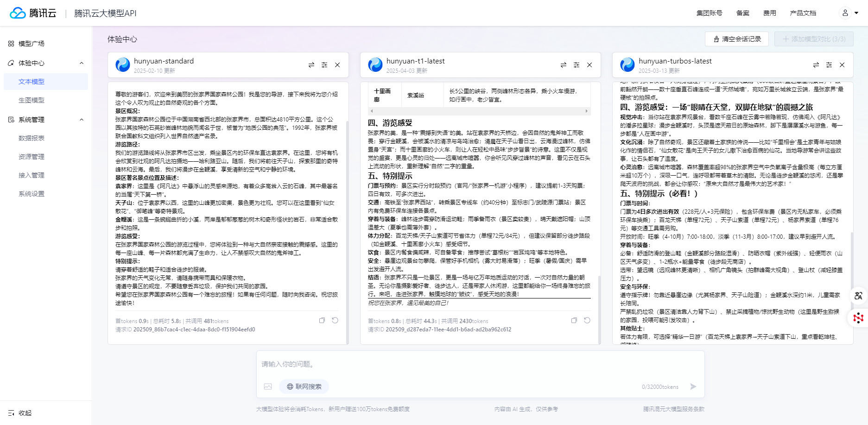This screenshot has width=868, height=425.
Task: Click the table's right scroll arrow in hunyuan-t1-latest
Action: click(x=587, y=111)
